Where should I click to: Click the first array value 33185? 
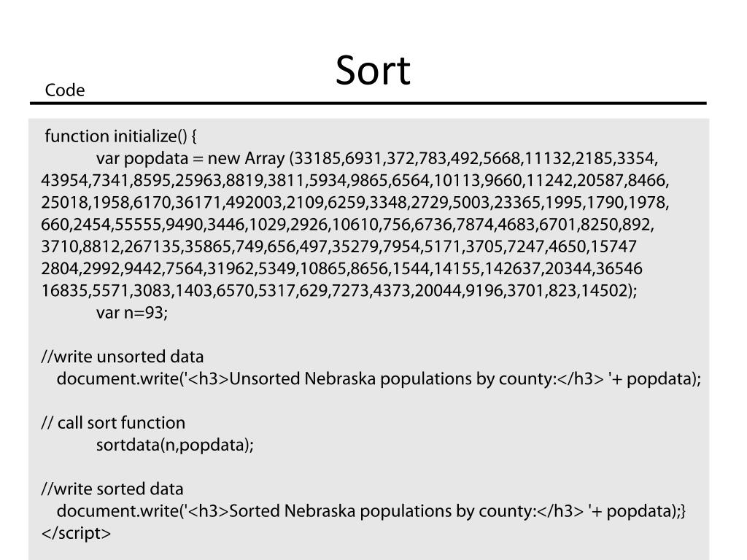[x=320, y=159]
